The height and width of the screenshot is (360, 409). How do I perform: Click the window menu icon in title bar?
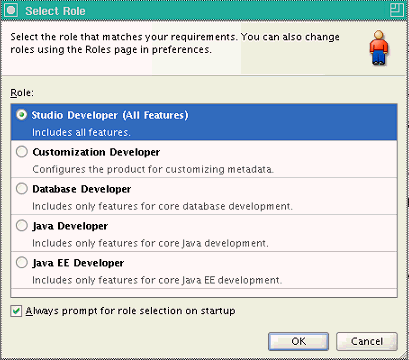11,10
